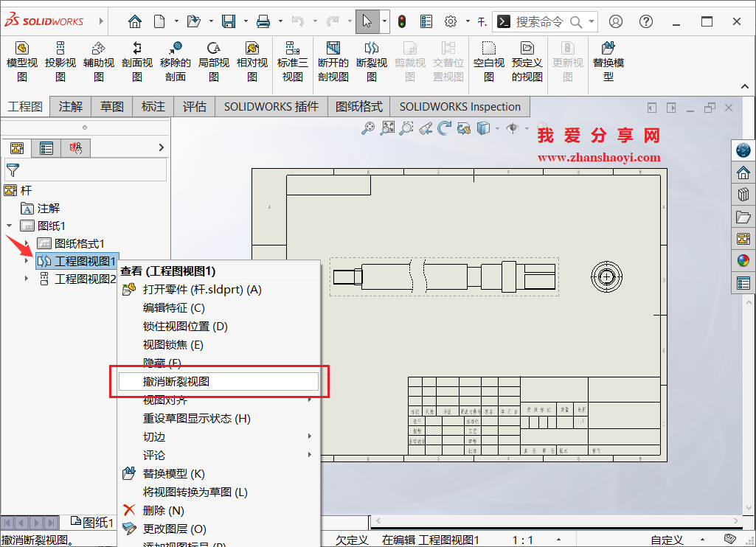Open SOLIDWORKS options with the gear icon

[x=450, y=21]
